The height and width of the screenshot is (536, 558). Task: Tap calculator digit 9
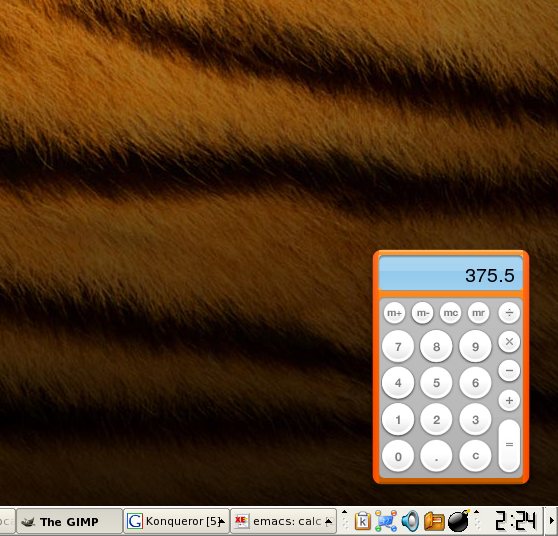475,346
